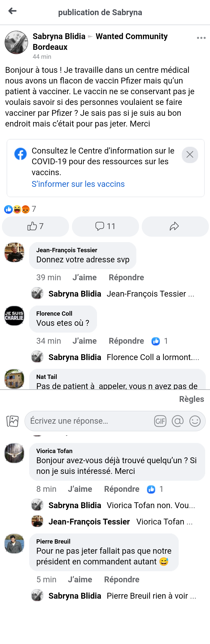The width and height of the screenshot is (210, 644).
Task: Open Sabryna Blidia's profile picture
Action: [x=17, y=42]
